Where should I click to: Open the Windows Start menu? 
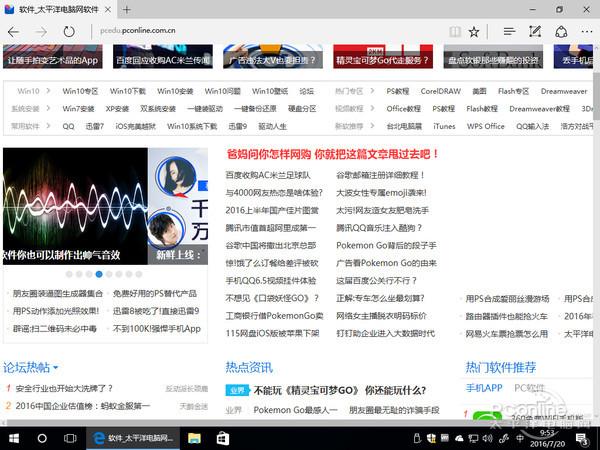coord(14,438)
